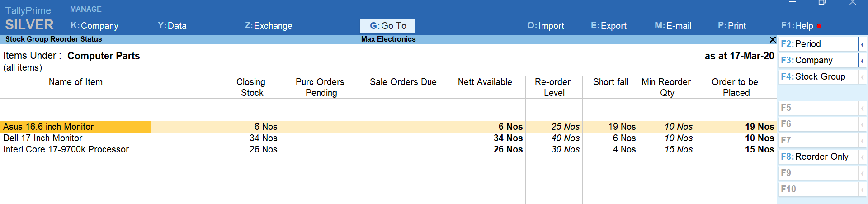
Task: Click the Max Electronics company title
Action: click(x=388, y=39)
